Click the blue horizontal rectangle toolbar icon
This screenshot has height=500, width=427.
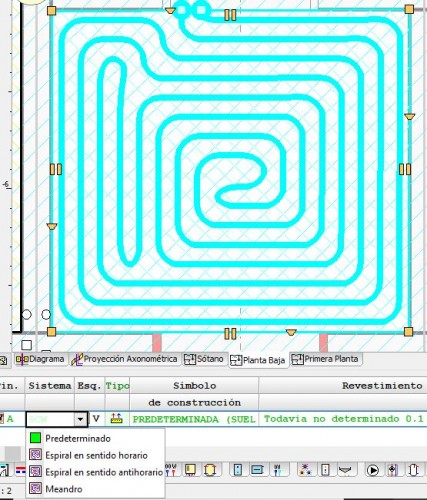click(x=257, y=470)
